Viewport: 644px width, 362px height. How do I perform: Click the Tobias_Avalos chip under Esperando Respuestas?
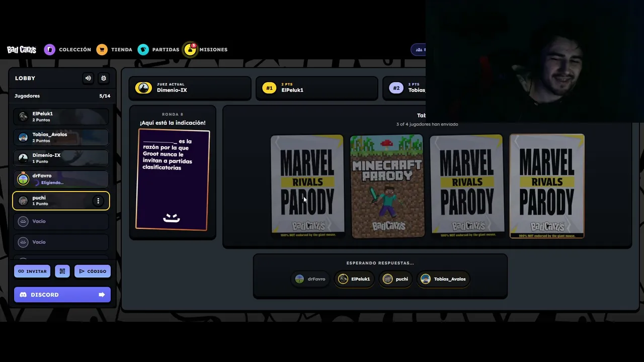tap(443, 279)
